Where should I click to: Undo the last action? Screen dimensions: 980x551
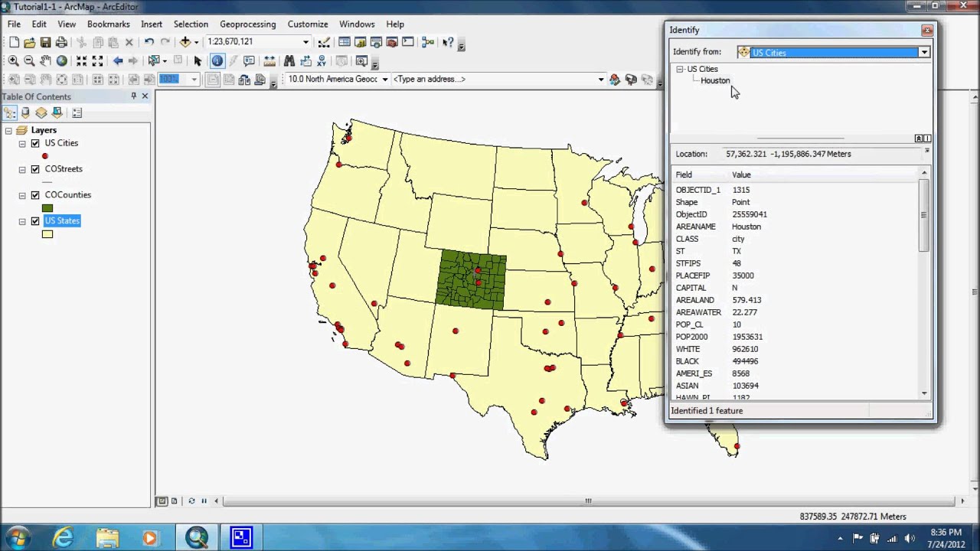(x=149, y=42)
